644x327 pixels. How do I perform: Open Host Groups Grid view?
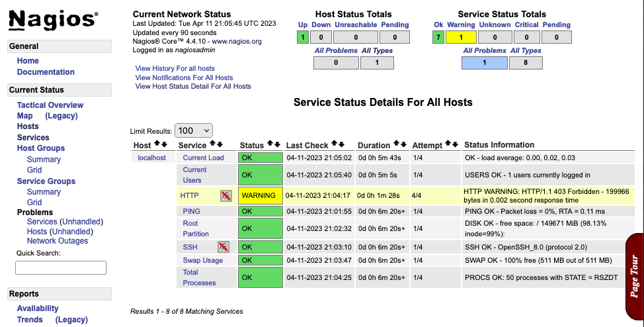click(x=34, y=170)
